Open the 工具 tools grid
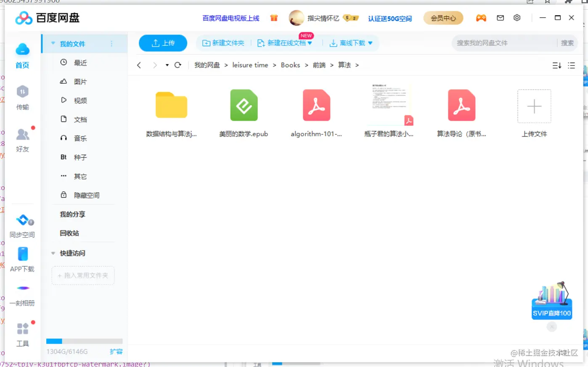Viewport: 588px width, 367px height. click(23, 328)
